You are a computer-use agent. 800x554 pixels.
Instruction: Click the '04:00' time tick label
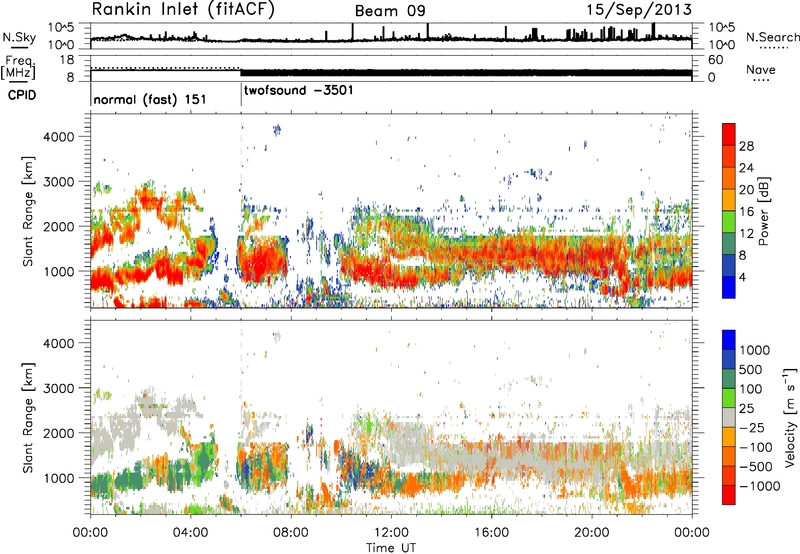pos(190,533)
